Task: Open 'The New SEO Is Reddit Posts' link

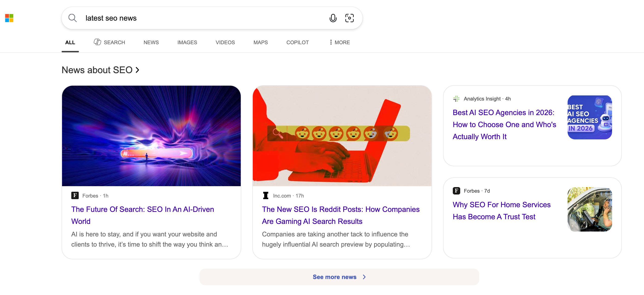Action: pos(341,215)
